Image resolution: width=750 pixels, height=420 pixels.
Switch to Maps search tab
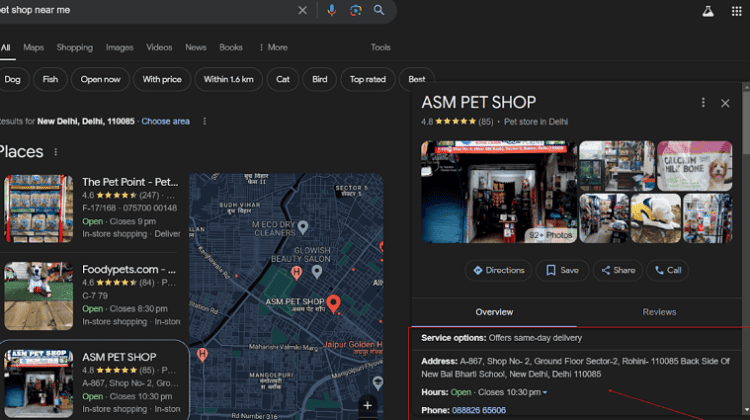point(33,47)
